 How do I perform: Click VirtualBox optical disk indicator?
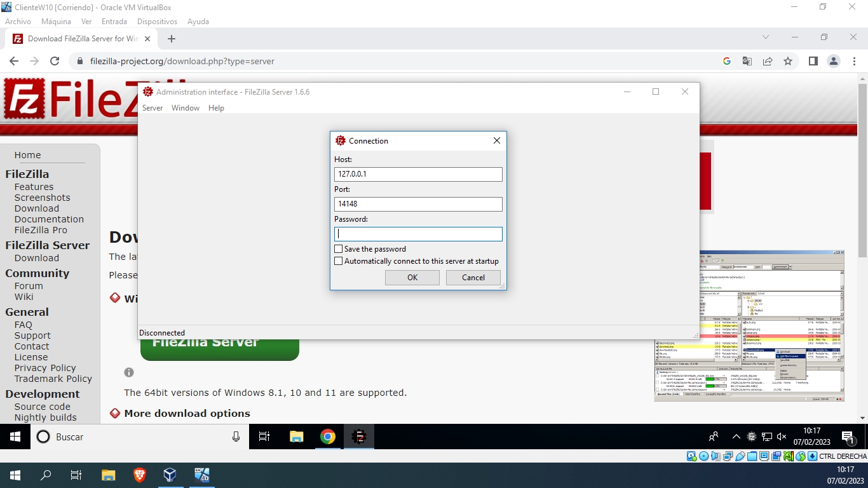[703, 456]
